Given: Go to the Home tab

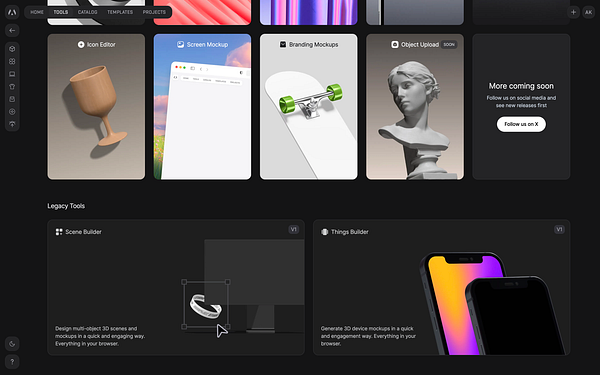Looking at the screenshot, I should pos(37,12).
